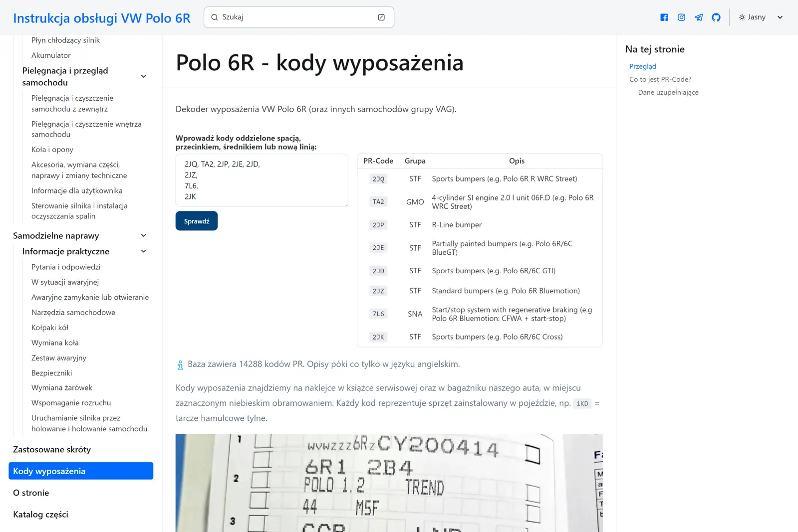
Task: Click the icon inside search box right edge
Action: 381,17
